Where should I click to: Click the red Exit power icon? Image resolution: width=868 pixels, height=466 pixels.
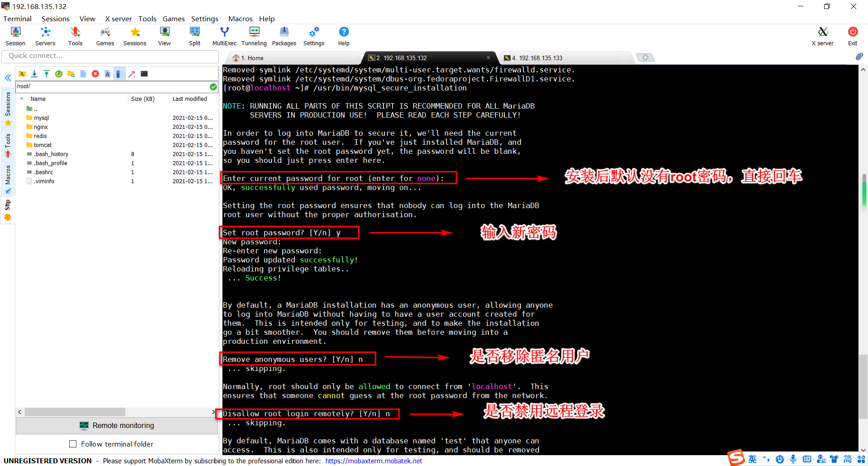tap(853, 36)
